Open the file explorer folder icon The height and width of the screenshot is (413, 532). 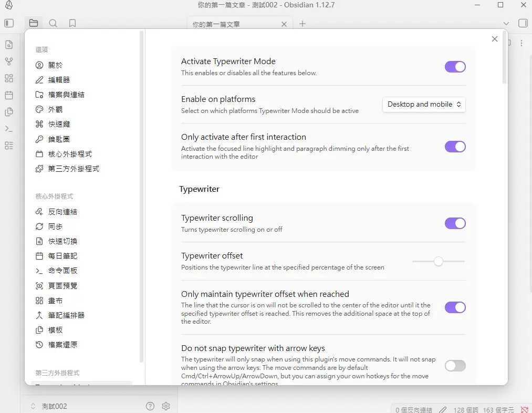[34, 23]
